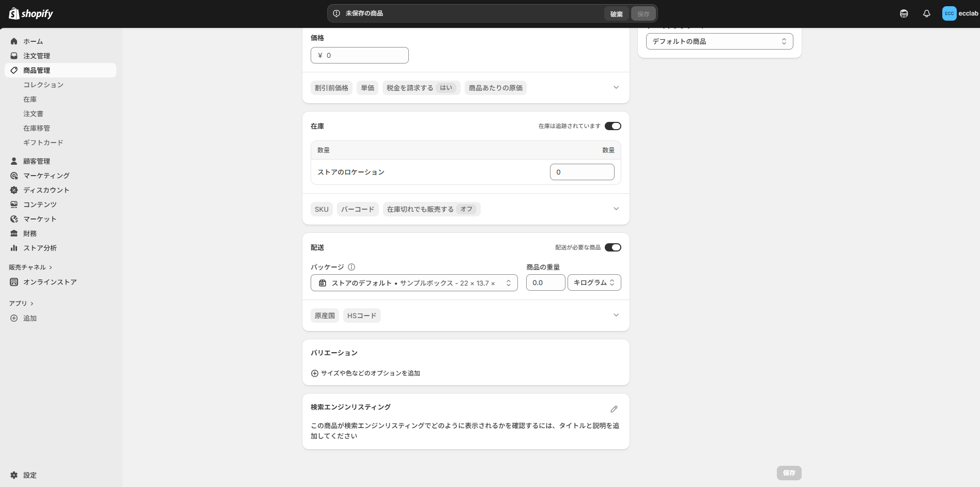The height and width of the screenshot is (487, 980).
Task: Open the パッケージ selection dropdown
Action: [x=414, y=283]
